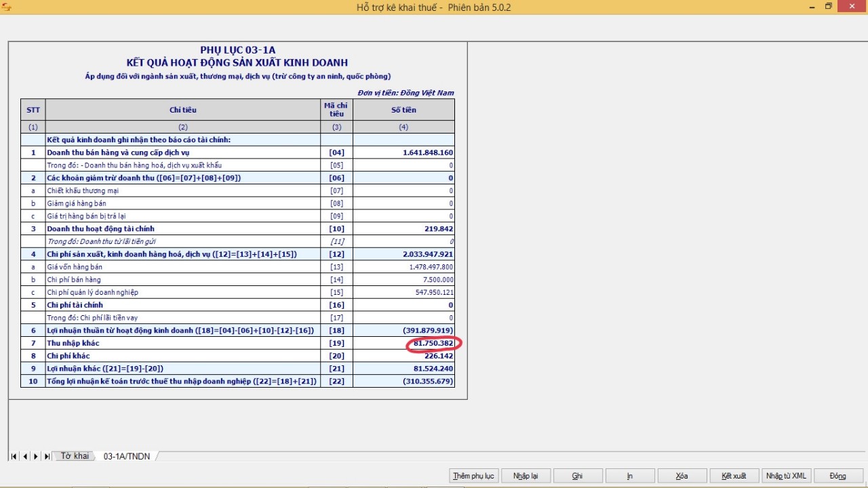The image size is (868, 488).
Task: Click the row label Trong đó: Chi phí lãi tiền vay
Action: click(92, 318)
